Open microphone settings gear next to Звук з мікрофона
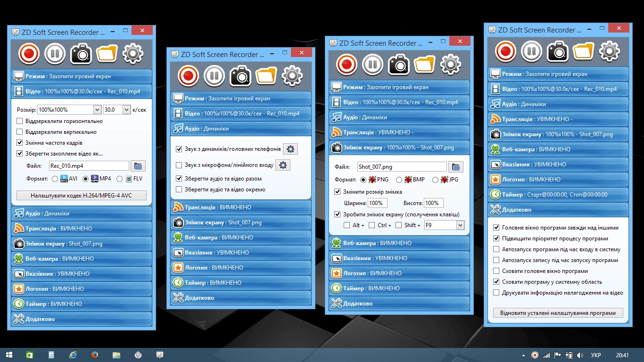The image size is (644, 362). (x=283, y=165)
